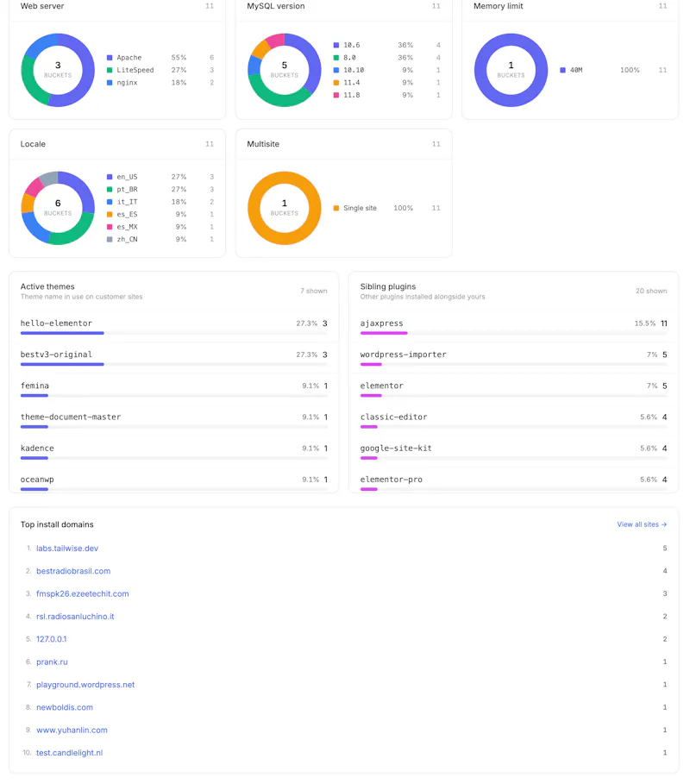Select the classic-editor plugin row
Image resolution: width=690 pixels, height=784 pixels.
pos(513,421)
